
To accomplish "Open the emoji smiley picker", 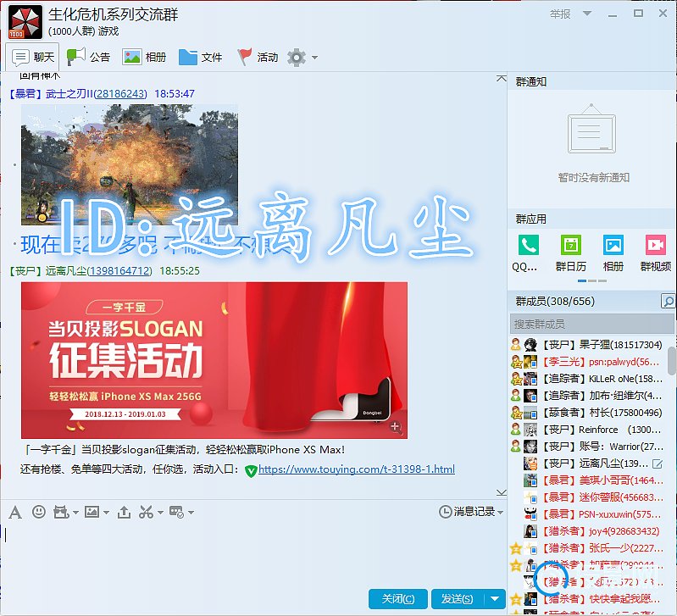I will (x=39, y=512).
